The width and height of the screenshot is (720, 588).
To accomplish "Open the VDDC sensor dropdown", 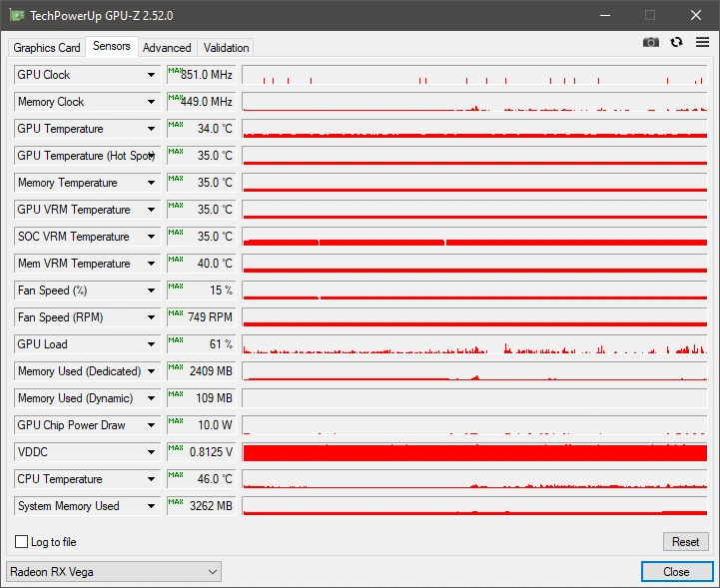I will pyautogui.click(x=87, y=452).
